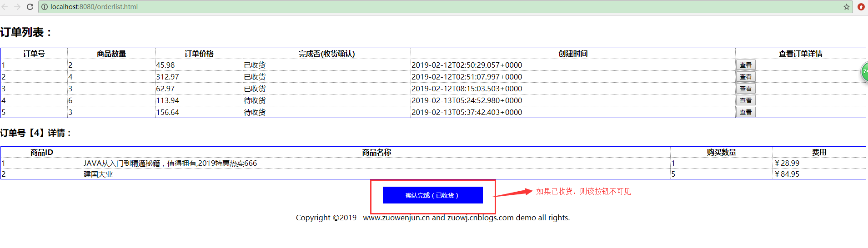The width and height of the screenshot is (868, 248).
Task: Confirm completion with 确认完成(已收货) button
Action: (x=432, y=195)
